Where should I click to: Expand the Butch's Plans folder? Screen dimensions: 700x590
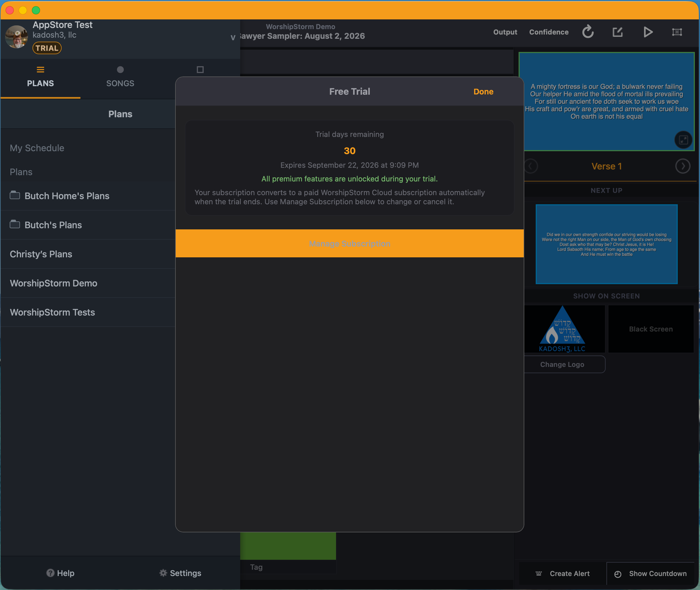[x=88, y=225]
